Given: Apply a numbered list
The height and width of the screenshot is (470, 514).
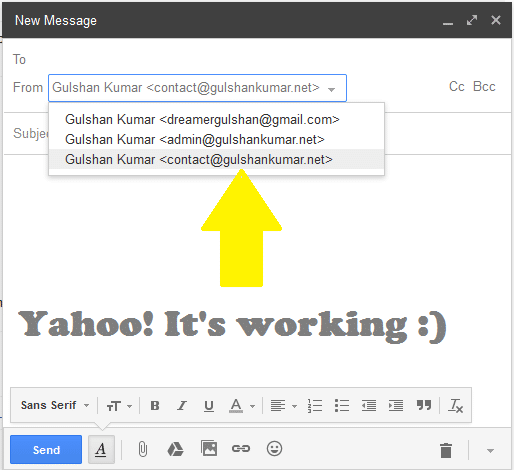Looking at the screenshot, I should click(x=315, y=406).
